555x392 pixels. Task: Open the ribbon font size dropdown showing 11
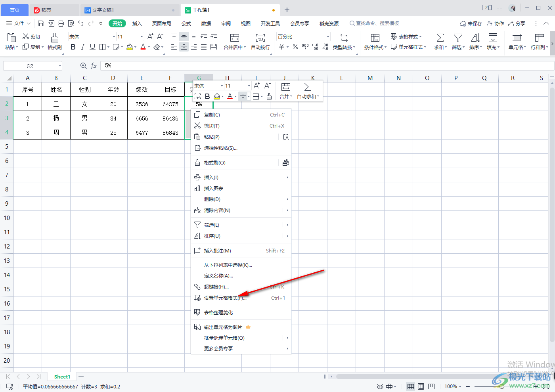point(142,36)
